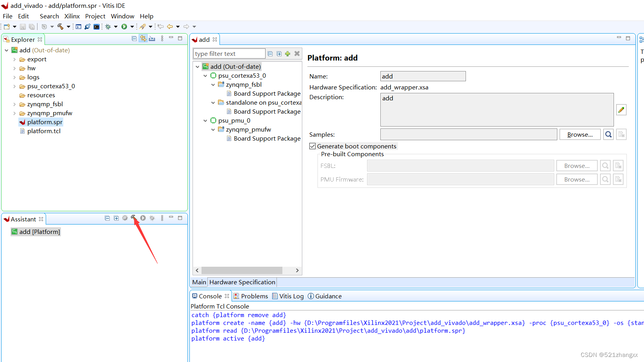Build the platform using the Assistant hammer icon

[x=134, y=218]
